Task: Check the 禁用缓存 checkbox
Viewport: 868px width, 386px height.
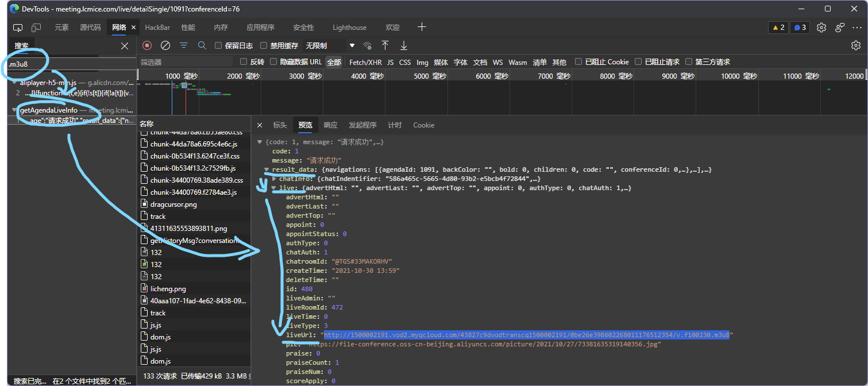Action: [264, 45]
